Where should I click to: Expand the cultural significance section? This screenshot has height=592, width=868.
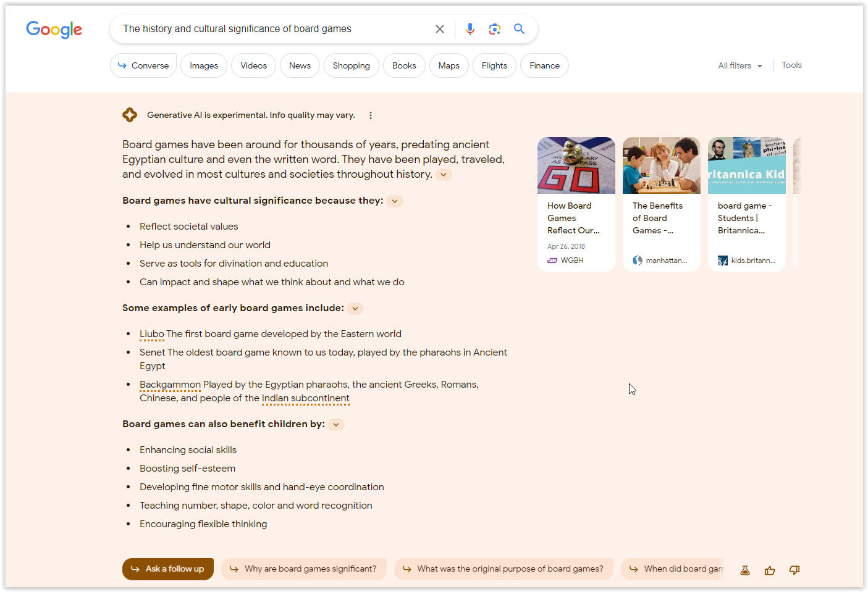coord(394,201)
